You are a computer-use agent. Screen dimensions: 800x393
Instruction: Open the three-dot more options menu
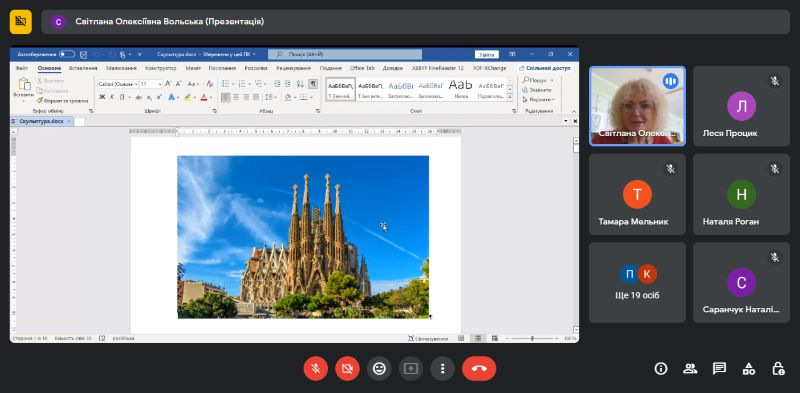(442, 369)
